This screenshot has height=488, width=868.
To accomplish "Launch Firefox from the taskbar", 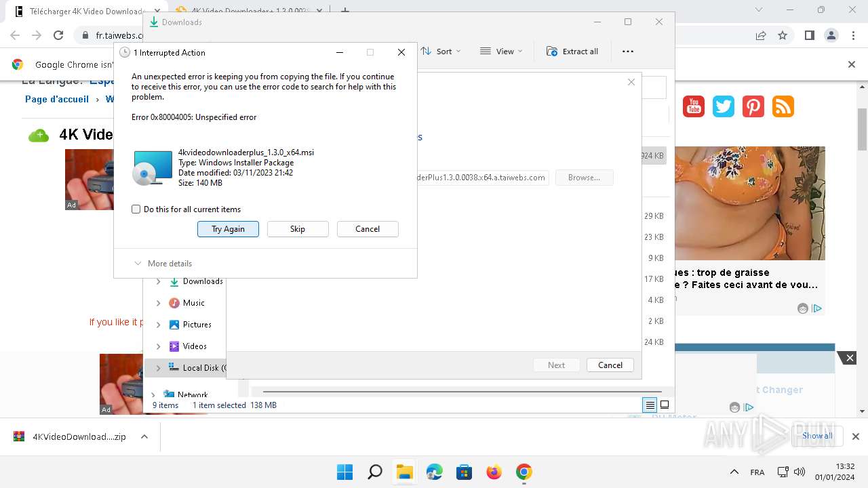I will tap(494, 472).
